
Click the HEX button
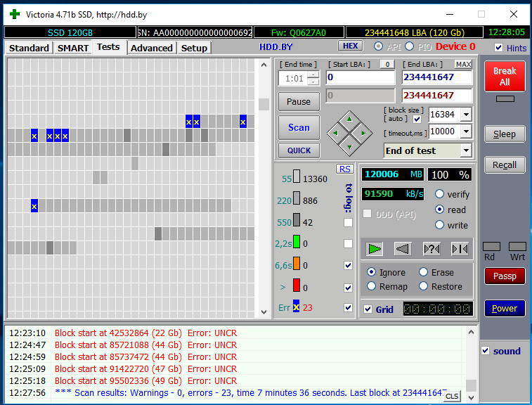(351, 46)
